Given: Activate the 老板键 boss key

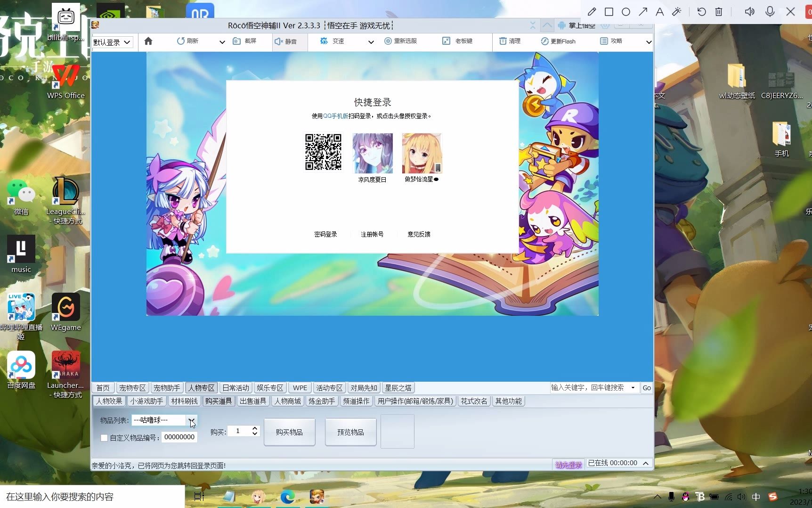Looking at the screenshot, I should pyautogui.click(x=457, y=41).
